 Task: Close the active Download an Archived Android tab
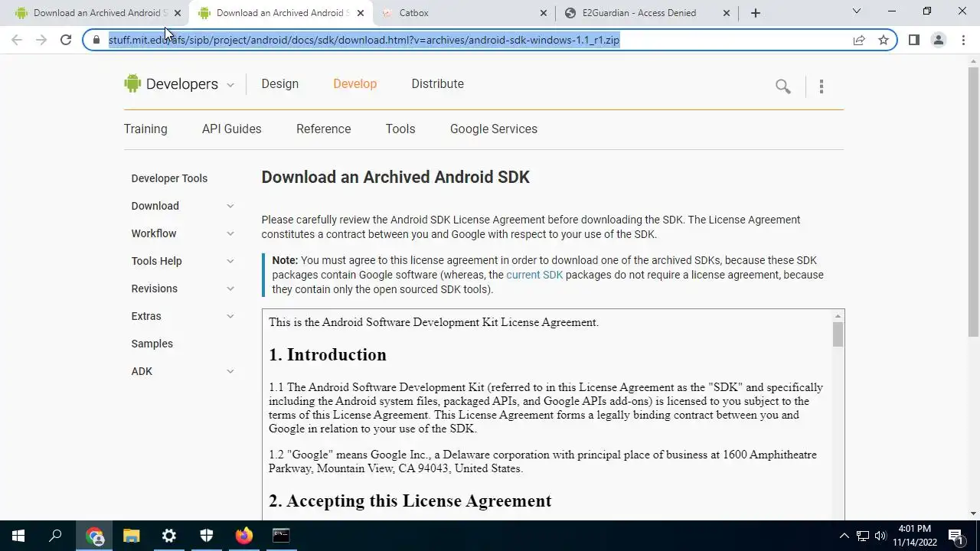[x=361, y=13]
